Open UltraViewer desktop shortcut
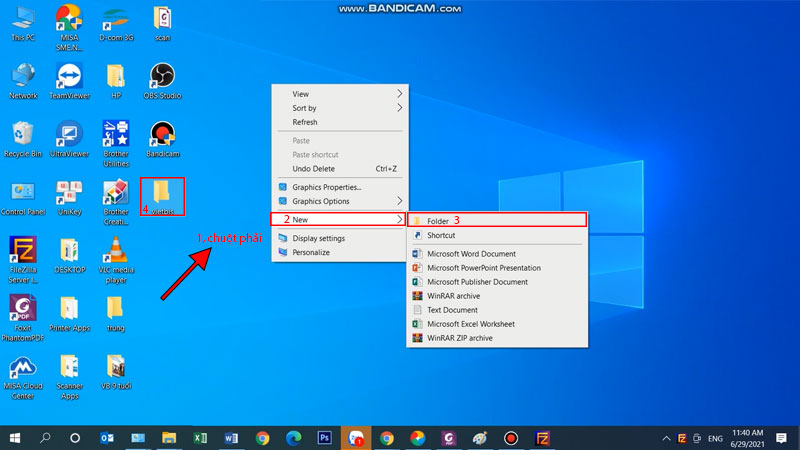This screenshot has width=800, height=450. click(x=69, y=138)
